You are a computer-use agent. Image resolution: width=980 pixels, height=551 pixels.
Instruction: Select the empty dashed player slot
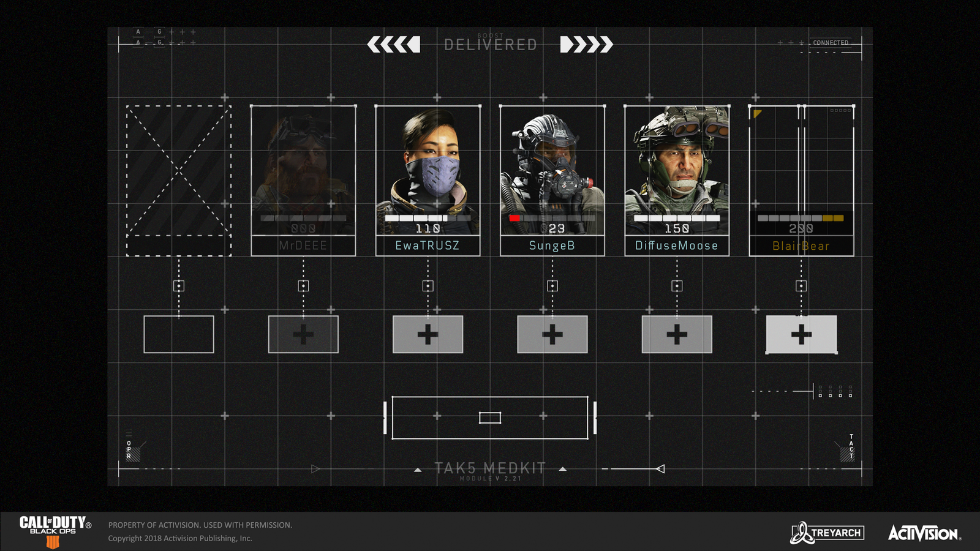pyautogui.click(x=178, y=181)
